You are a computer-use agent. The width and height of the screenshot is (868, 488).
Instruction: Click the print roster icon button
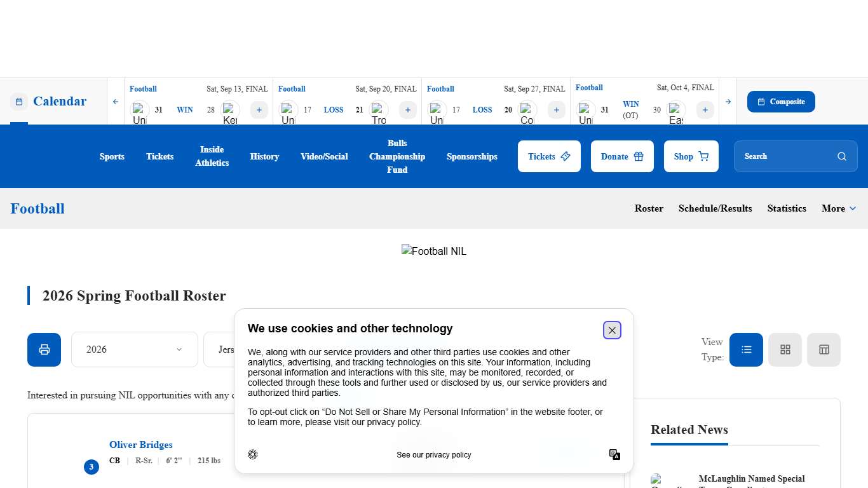pos(44,349)
